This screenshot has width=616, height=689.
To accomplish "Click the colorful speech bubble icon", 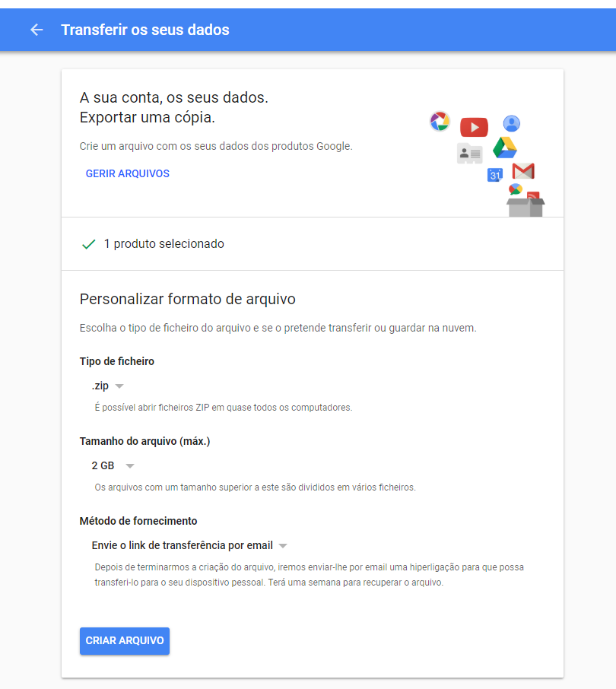I will pyautogui.click(x=516, y=189).
